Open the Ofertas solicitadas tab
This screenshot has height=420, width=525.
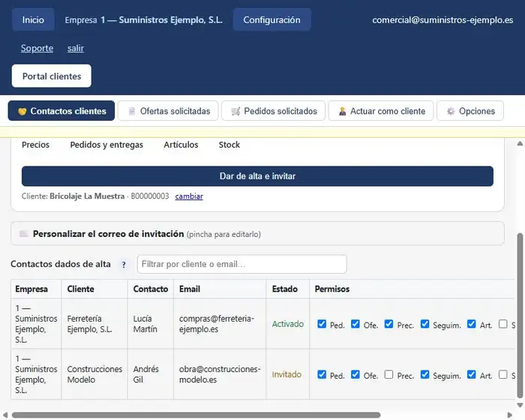tap(168, 111)
